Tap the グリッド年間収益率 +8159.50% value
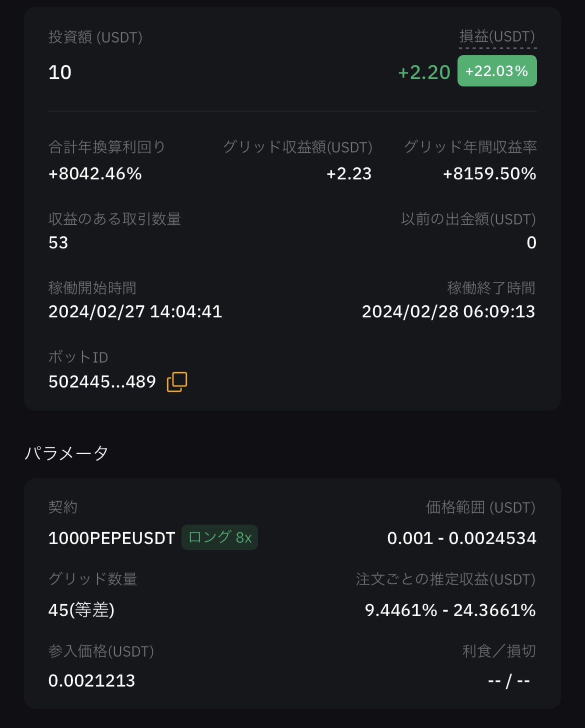Image resolution: width=585 pixels, height=728 pixels. click(489, 174)
